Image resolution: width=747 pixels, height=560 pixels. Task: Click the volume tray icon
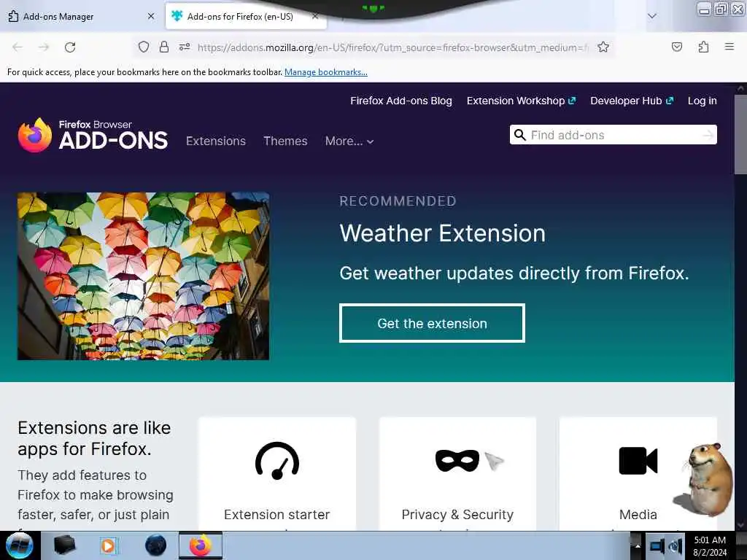point(676,546)
